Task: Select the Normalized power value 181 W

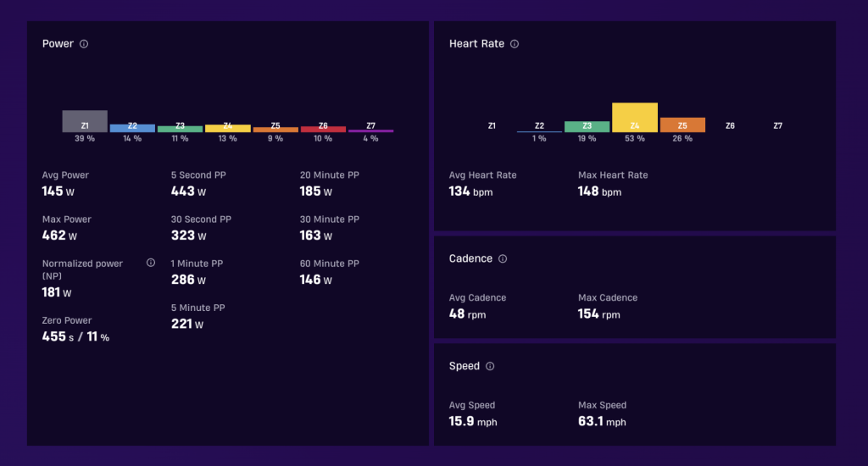Action: coord(57,292)
